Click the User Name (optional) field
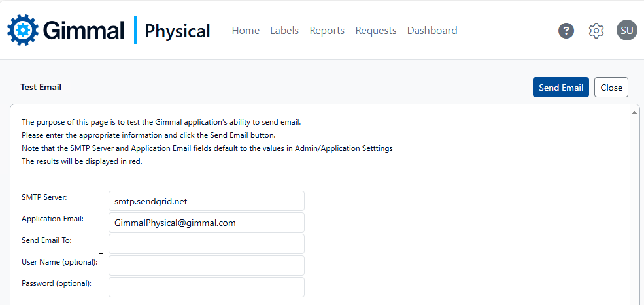Image resolution: width=644 pixels, height=305 pixels. pyautogui.click(x=207, y=266)
